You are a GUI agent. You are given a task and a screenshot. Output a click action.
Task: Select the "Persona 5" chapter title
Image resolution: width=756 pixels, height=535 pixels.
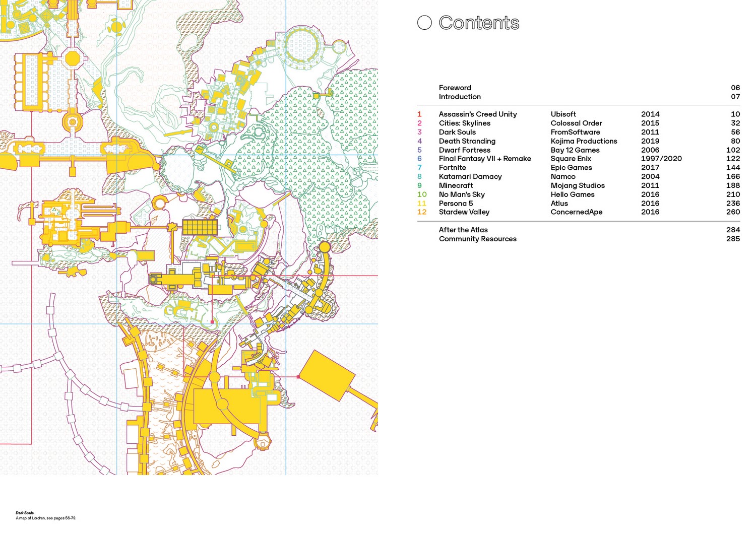click(x=456, y=204)
